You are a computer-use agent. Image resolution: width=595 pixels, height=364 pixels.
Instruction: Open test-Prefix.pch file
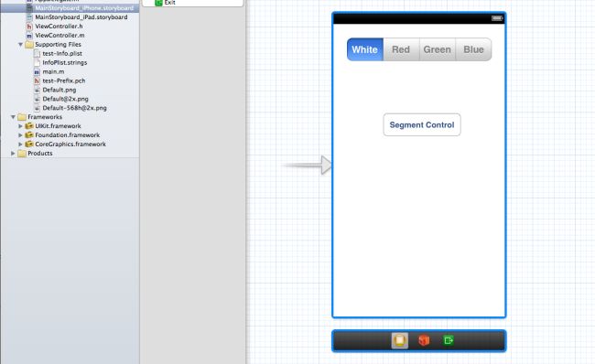[x=64, y=80]
